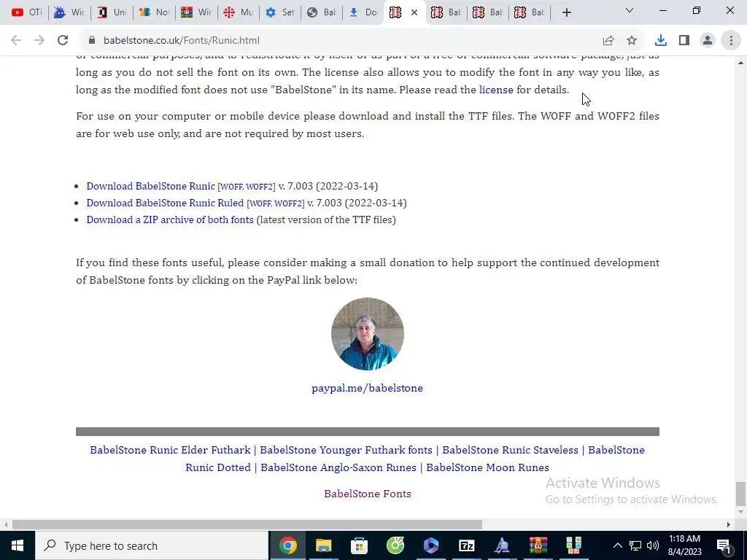Open a new tab with the plus
The width and height of the screenshot is (747, 560).
566,12
